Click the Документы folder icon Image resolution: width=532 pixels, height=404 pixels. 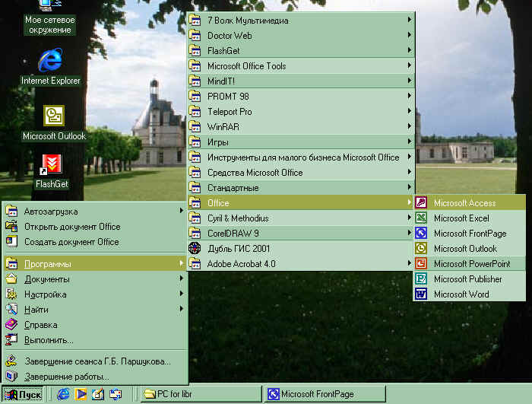click(x=11, y=279)
